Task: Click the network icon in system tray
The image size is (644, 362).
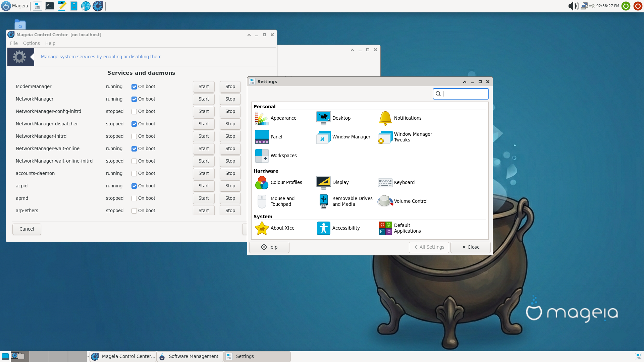Action: point(584,6)
